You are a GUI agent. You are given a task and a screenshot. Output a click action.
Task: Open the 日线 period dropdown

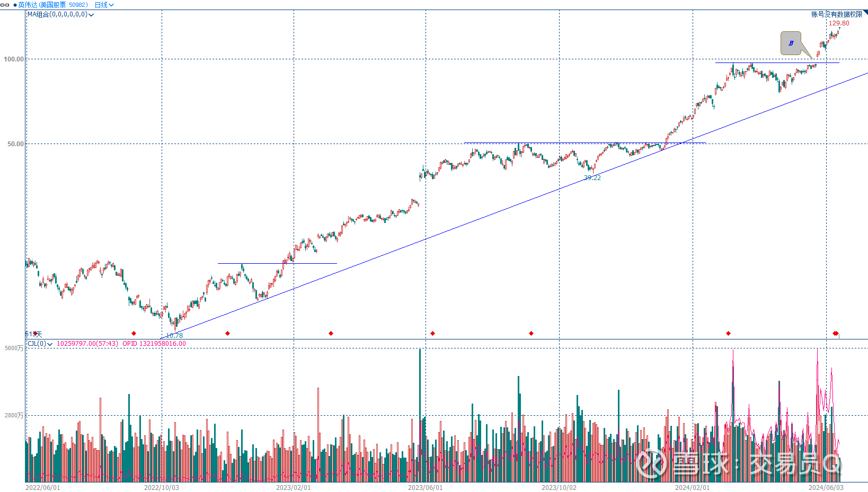click(104, 5)
